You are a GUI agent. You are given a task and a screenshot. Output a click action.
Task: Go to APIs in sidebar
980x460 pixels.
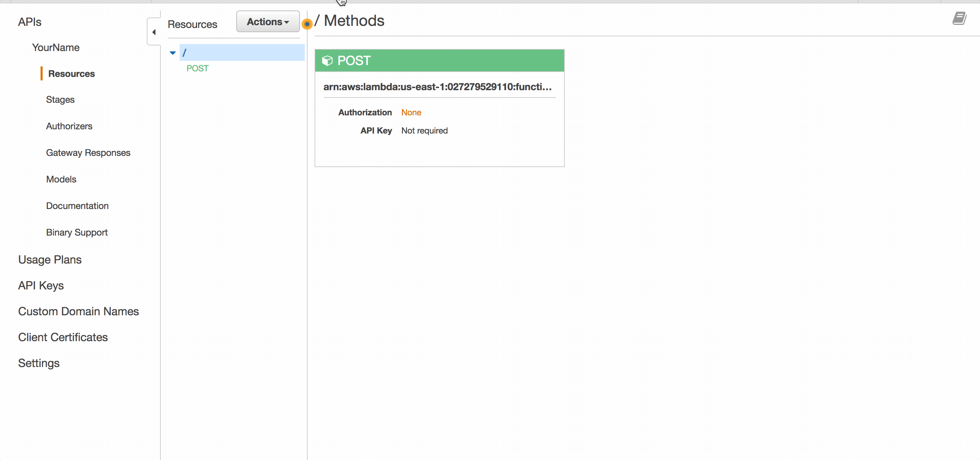point(30,22)
